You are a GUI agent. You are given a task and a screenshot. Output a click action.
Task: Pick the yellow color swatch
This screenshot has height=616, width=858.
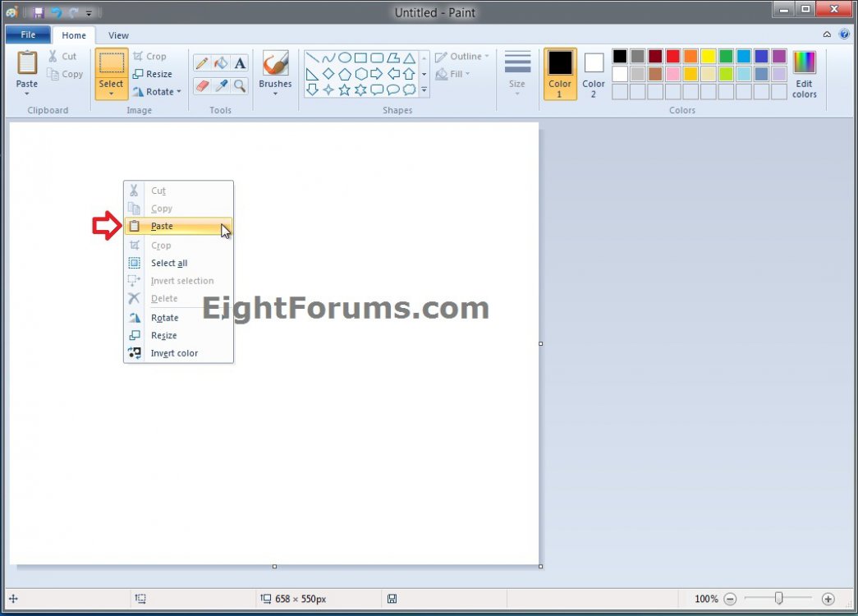tap(709, 56)
